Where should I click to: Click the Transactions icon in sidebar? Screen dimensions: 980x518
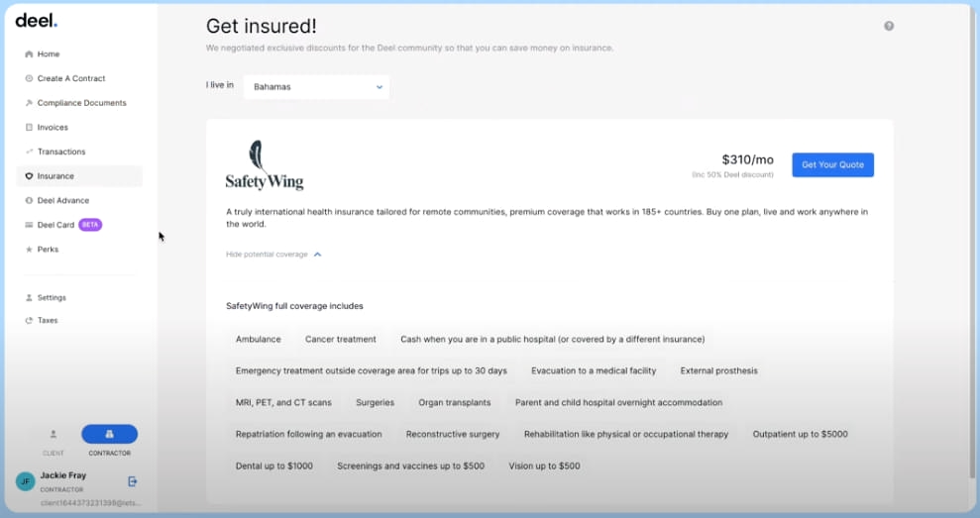click(x=29, y=152)
